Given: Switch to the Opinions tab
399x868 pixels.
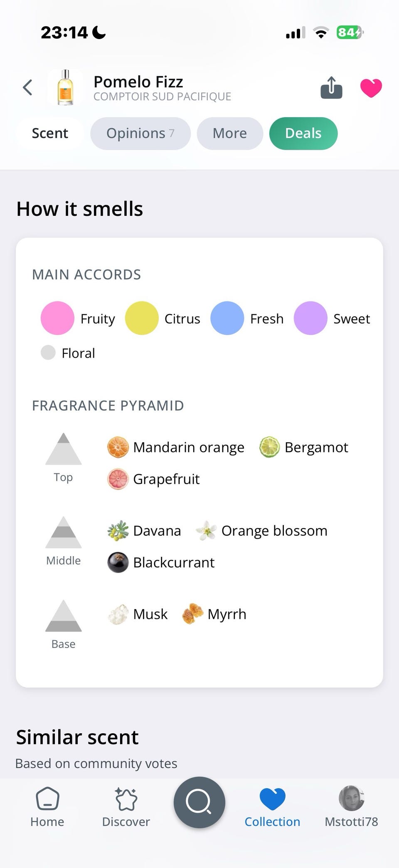Looking at the screenshot, I should pos(140,134).
